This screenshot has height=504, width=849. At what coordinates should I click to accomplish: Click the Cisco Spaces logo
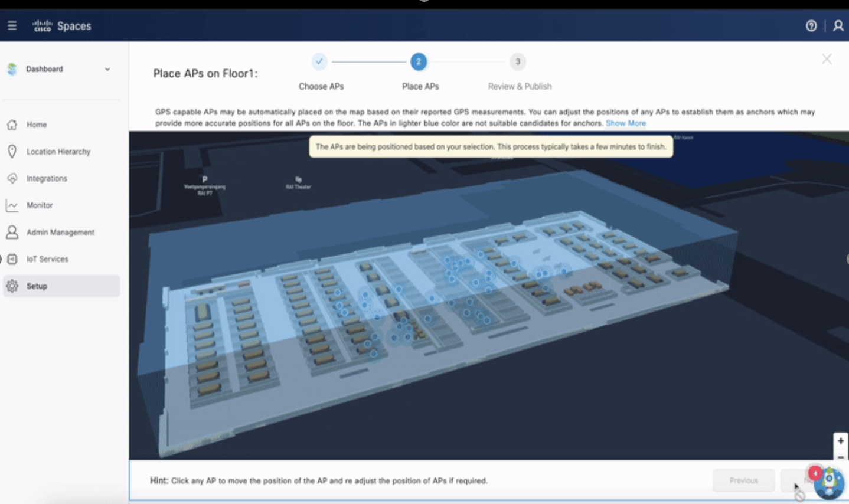click(x=61, y=26)
